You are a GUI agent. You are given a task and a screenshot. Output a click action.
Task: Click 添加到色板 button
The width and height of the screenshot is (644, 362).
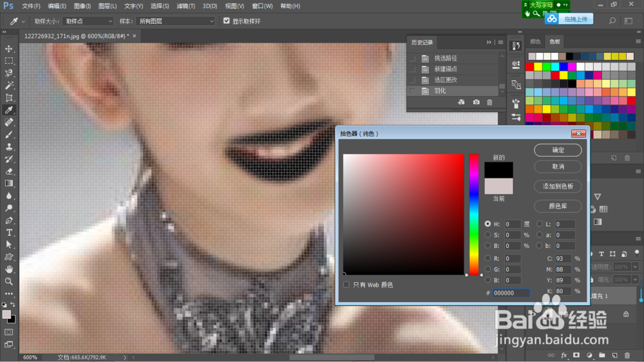[558, 186]
